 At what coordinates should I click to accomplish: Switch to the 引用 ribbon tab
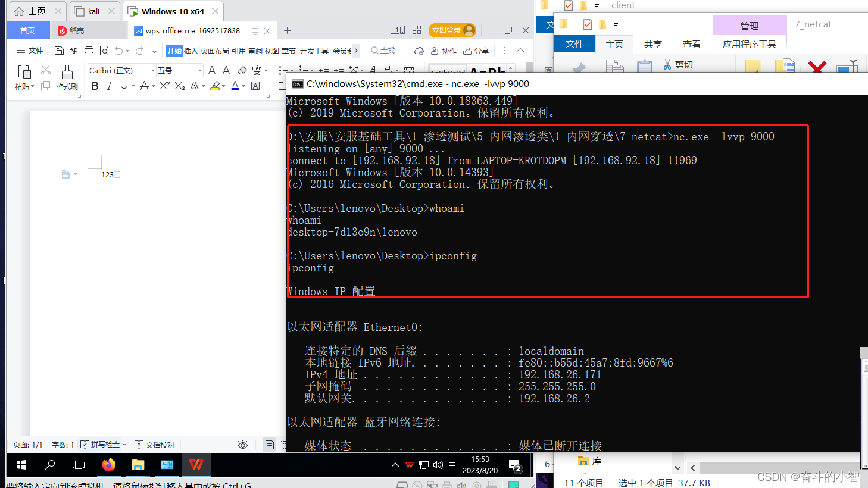point(238,51)
